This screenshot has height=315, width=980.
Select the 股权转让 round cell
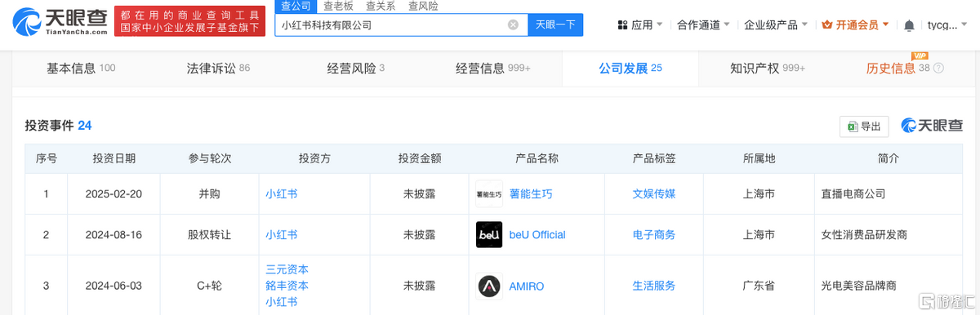210,235
